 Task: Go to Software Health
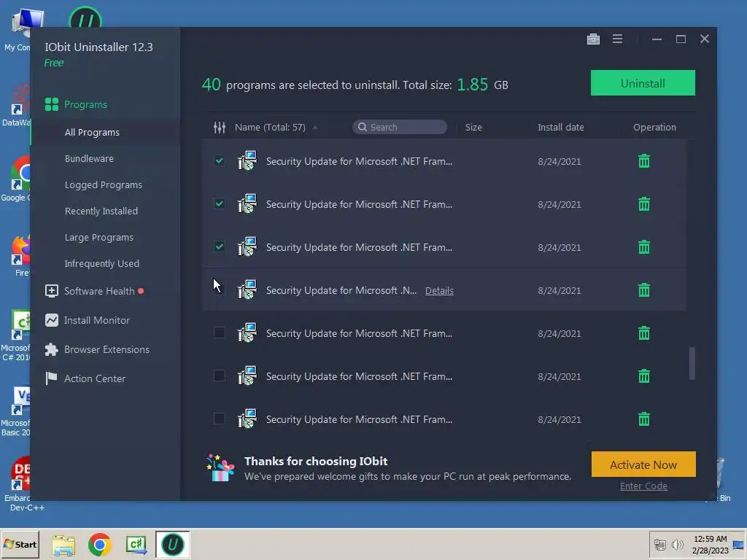click(99, 291)
